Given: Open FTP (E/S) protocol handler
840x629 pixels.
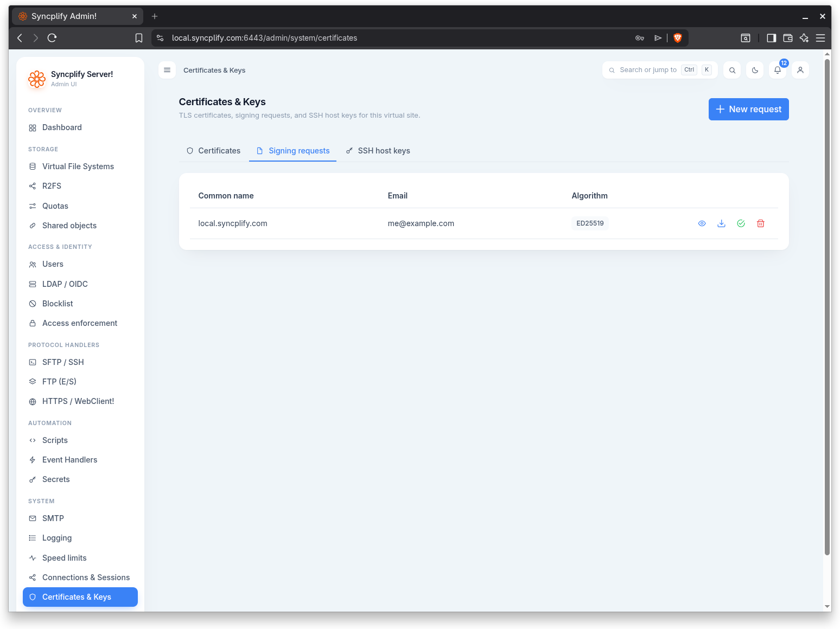Looking at the screenshot, I should pyautogui.click(x=80, y=382).
